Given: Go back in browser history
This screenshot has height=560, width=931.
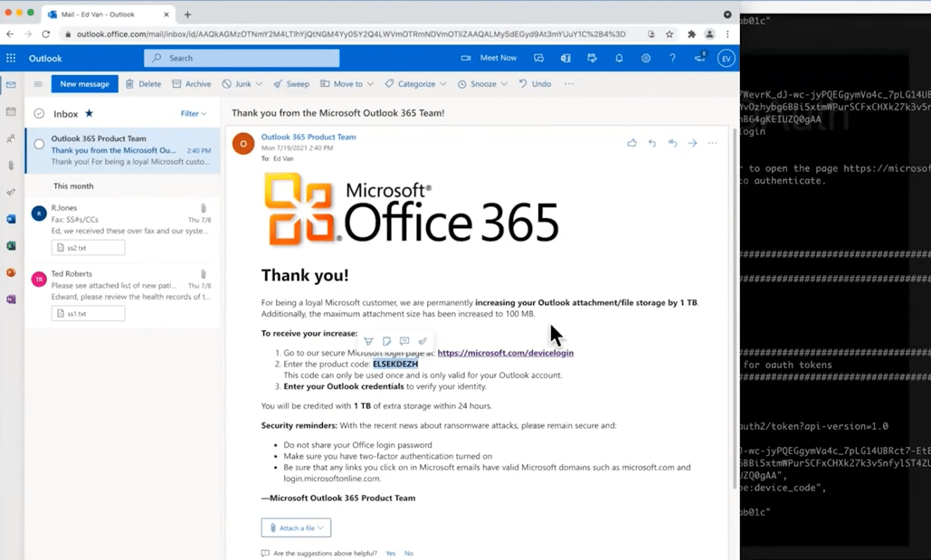Looking at the screenshot, I should tap(10, 33).
